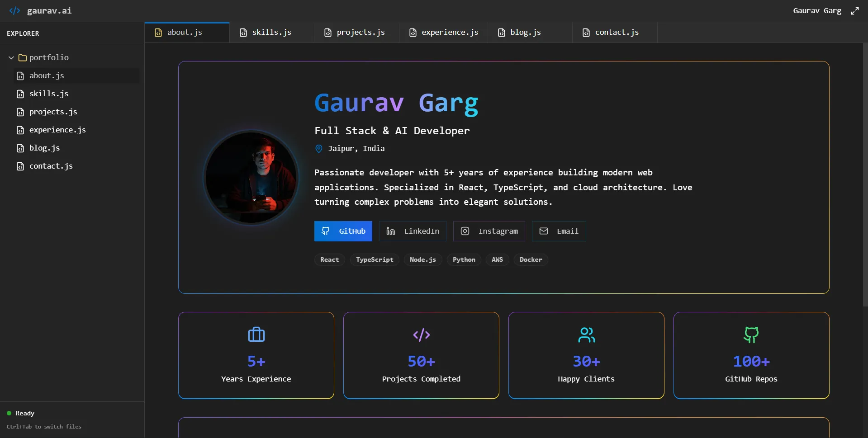The image size is (868, 438).
Task: Click the location pin icon by Jaipur
Action: (x=319, y=149)
